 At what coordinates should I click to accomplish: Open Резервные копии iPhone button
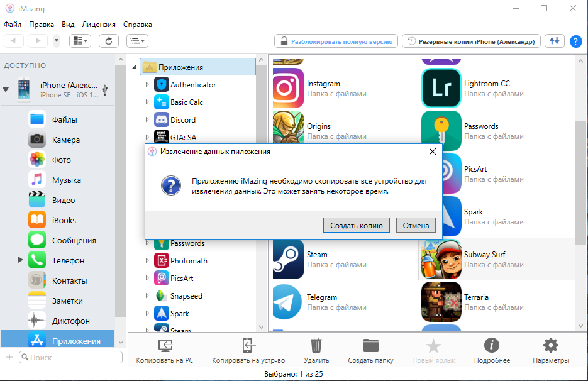coord(472,41)
